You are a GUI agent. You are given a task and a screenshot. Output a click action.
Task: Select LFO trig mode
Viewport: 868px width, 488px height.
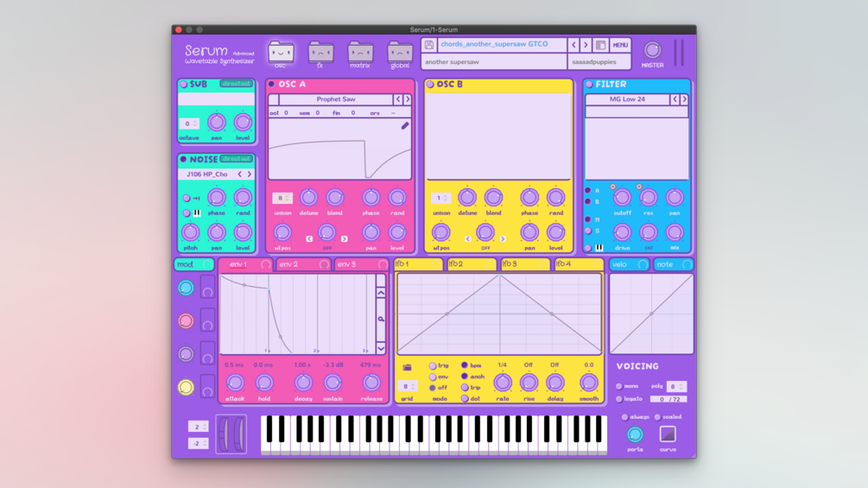(433, 365)
